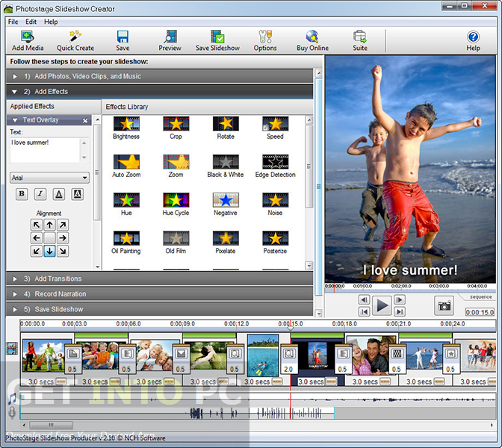Open the Arial font dropdown

pos(49,178)
